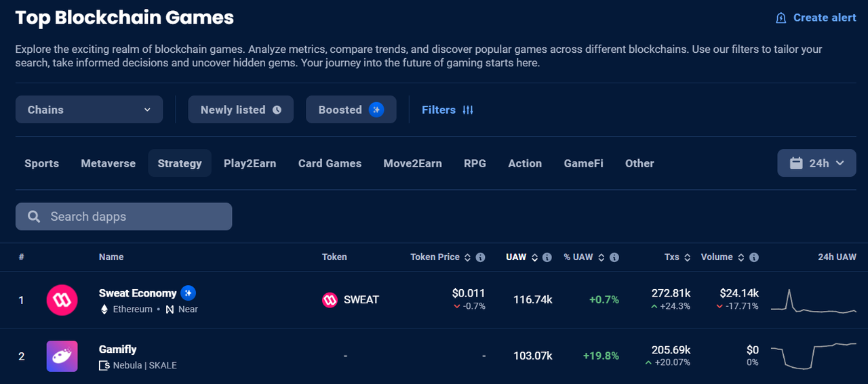
Task: Toggle the Boosted filter
Action: (x=351, y=110)
